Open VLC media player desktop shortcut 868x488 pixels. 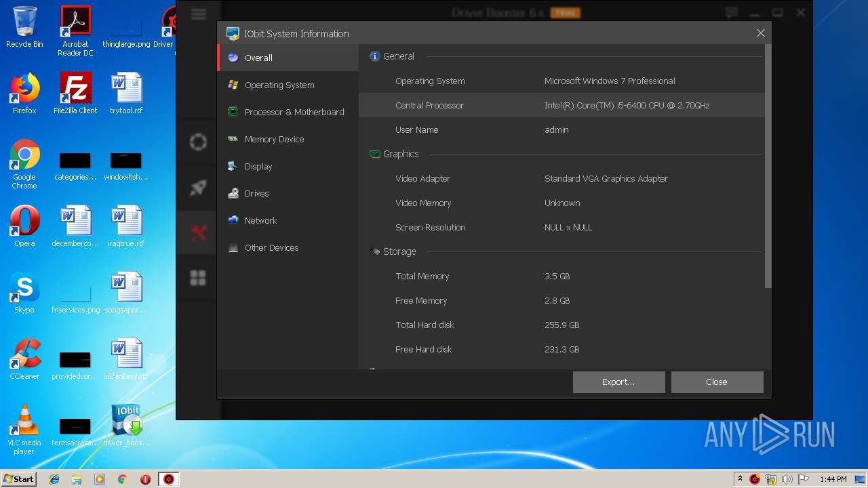point(24,430)
